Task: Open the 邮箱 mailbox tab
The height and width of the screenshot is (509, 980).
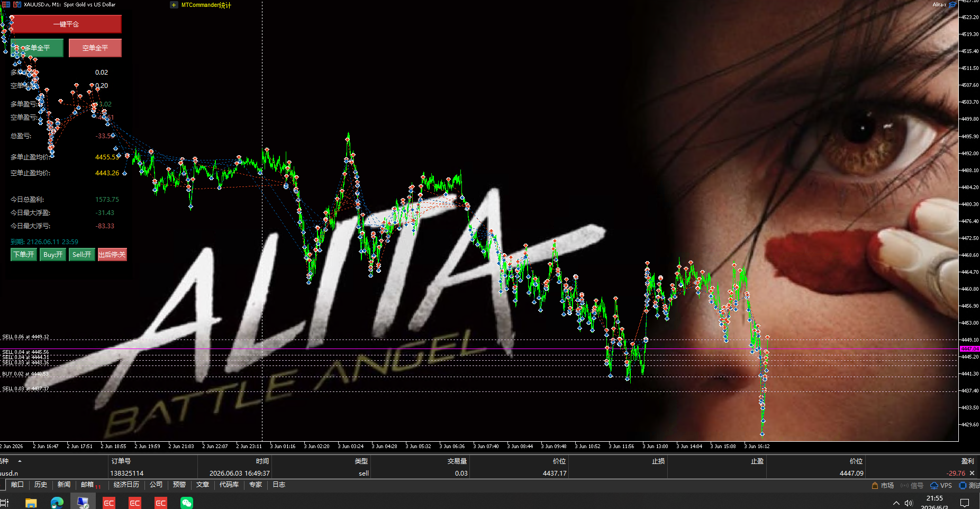Action: (x=89, y=485)
